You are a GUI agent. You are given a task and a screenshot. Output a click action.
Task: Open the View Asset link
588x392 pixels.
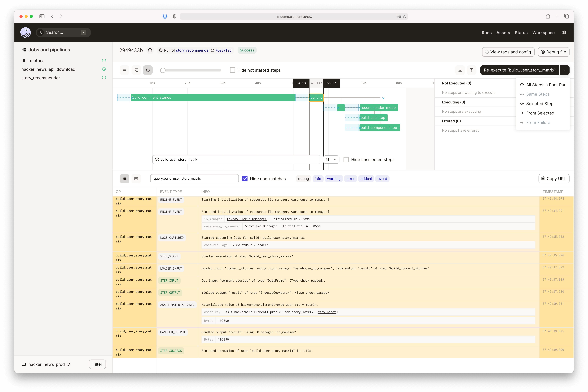point(327,312)
